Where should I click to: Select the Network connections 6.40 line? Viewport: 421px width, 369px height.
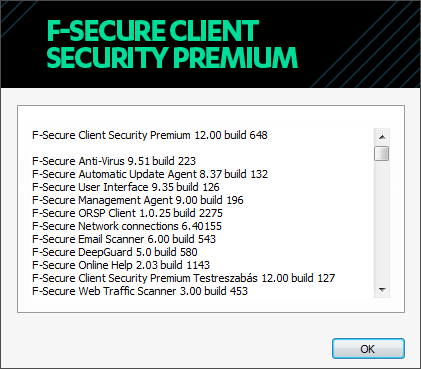[x=127, y=226]
